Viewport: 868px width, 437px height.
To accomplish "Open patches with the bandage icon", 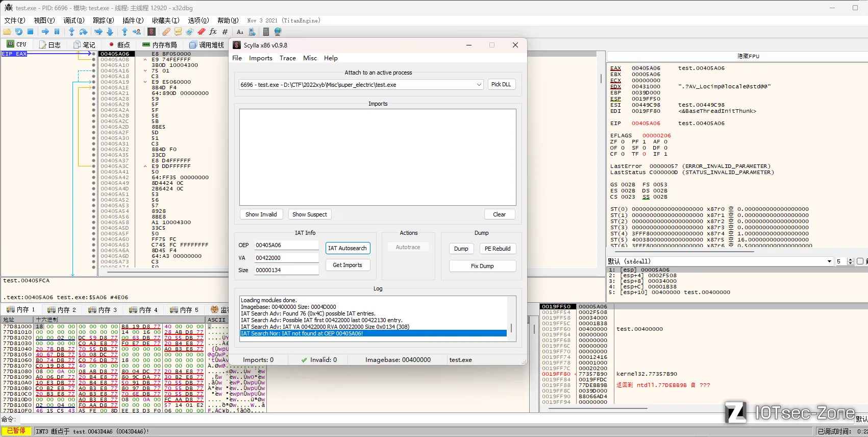I will [x=166, y=32].
